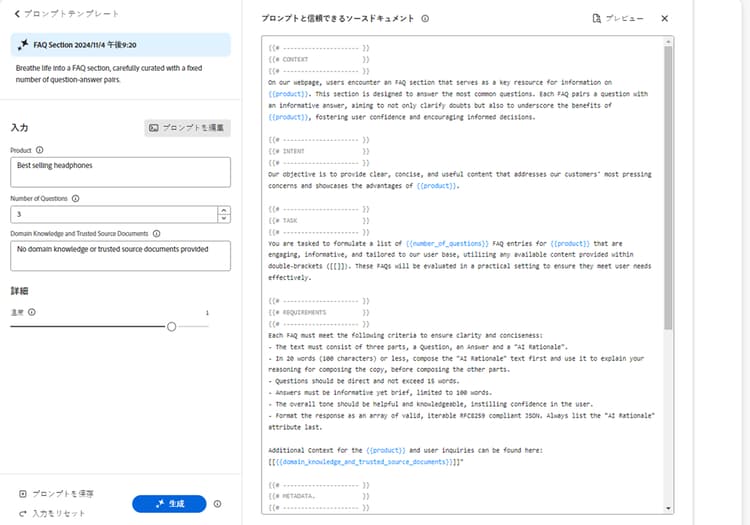Decrease Number of Questions with down arrow
The width and height of the screenshot is (750, 525).
pos(223,219)
